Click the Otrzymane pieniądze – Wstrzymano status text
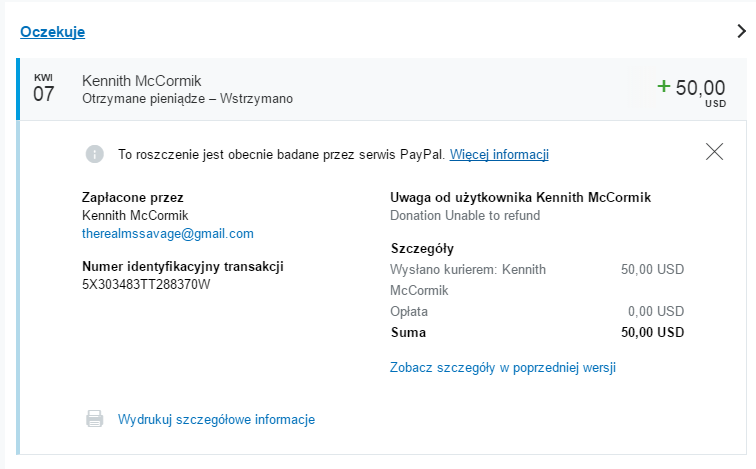The image size is (756, 469). coord(188,98)
